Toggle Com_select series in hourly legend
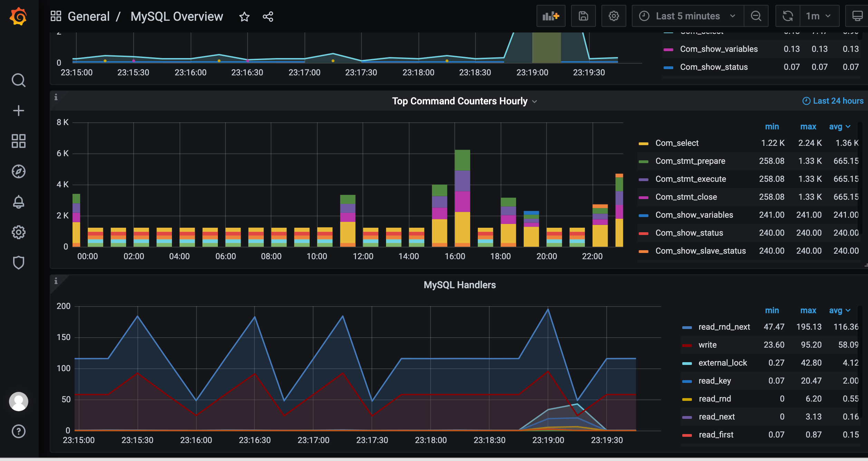 (x=677, y=143)
